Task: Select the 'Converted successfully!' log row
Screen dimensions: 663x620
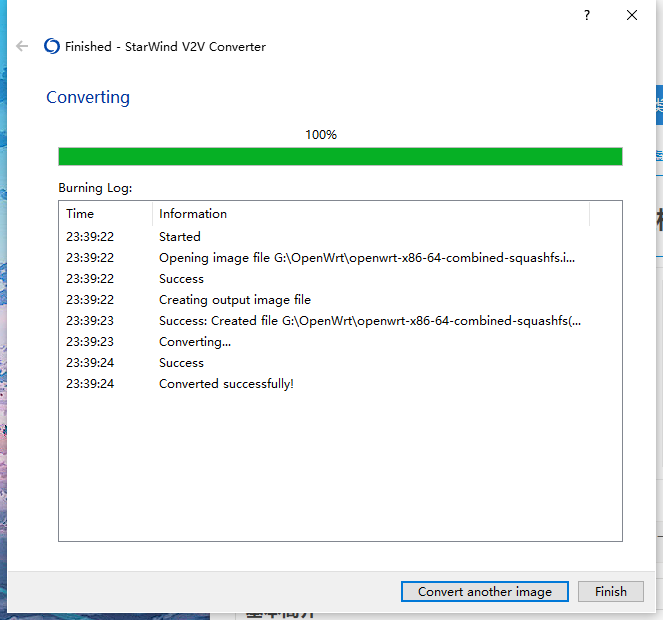Action: (340, 384)
